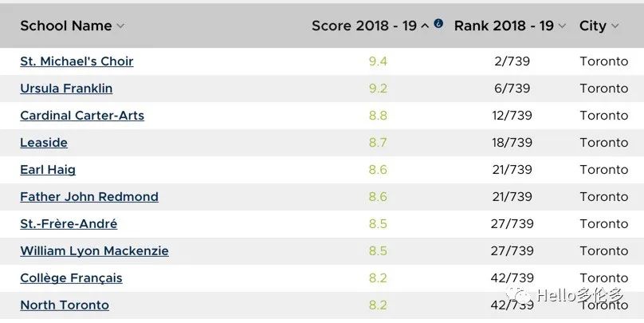This screenshot has width=644, height=323.
Task: Click the William Lyon Mackenzie link
Action: pyautogui.click(x=94, y=251)
